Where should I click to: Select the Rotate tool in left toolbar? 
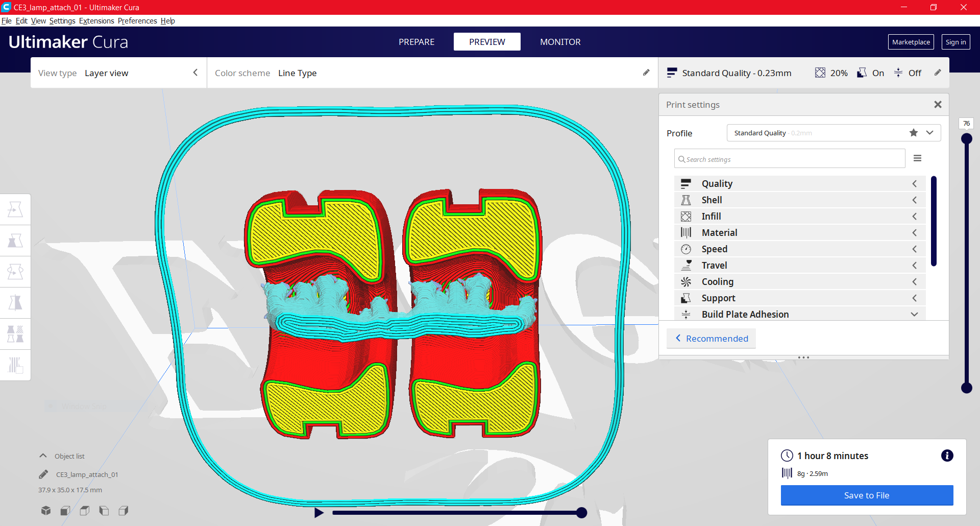coord(15,272)
